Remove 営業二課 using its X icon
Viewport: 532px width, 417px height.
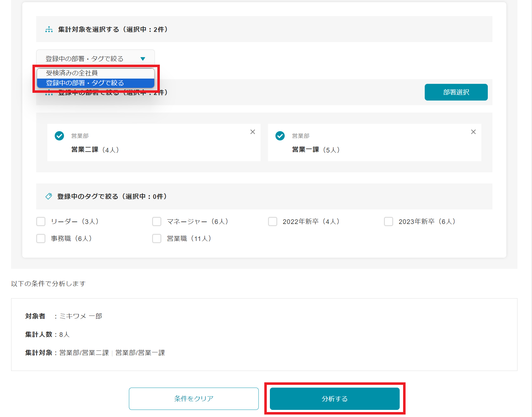(253, 131)
